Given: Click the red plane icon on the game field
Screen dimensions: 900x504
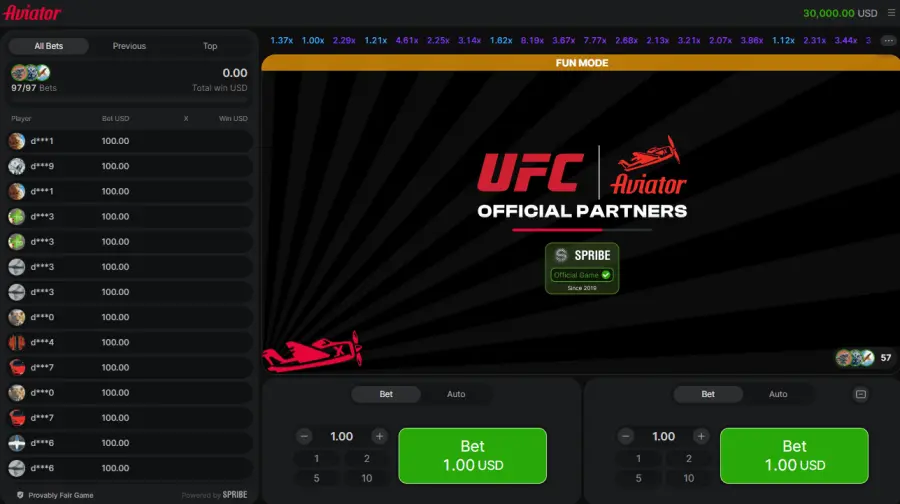Looking at the screenshot, I should pos(312,352).
